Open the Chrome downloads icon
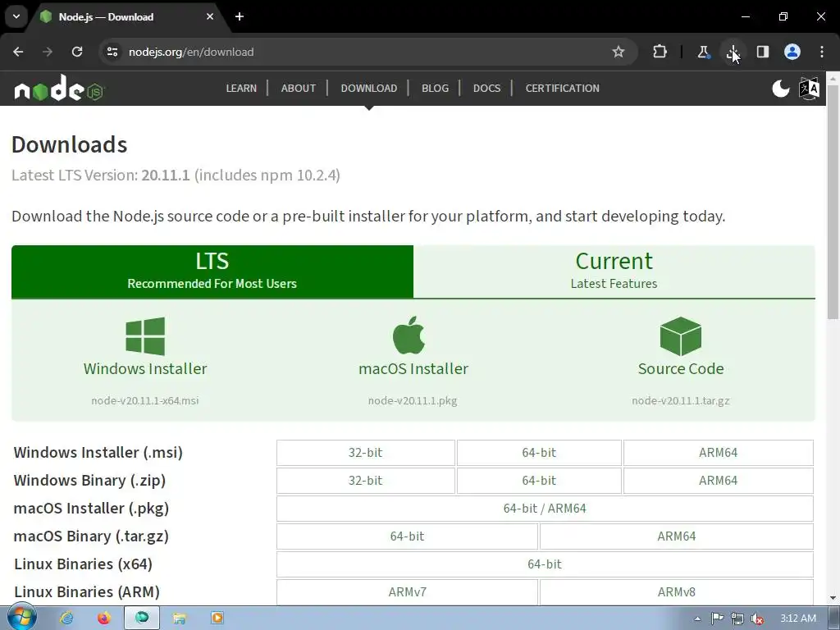This screenshot has height=630, width=840. click(x=733, y=52)
